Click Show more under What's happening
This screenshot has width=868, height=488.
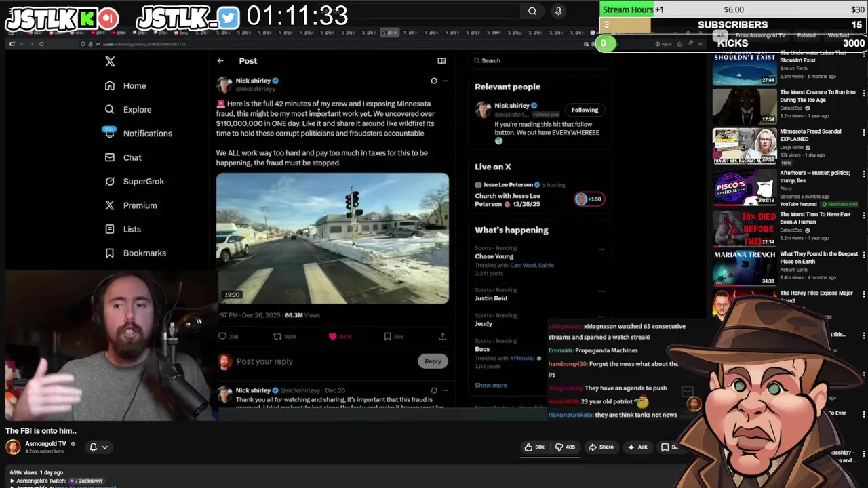coord(491,385)
